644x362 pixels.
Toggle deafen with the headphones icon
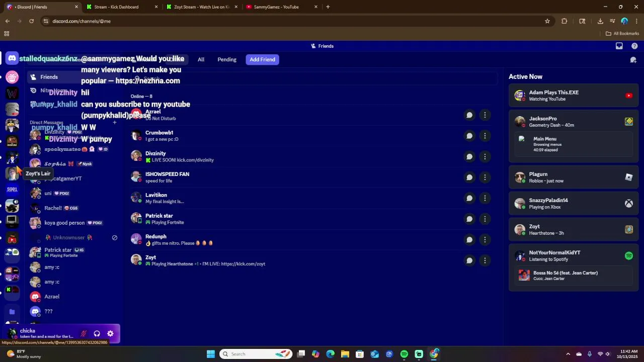tap(97, 333)
